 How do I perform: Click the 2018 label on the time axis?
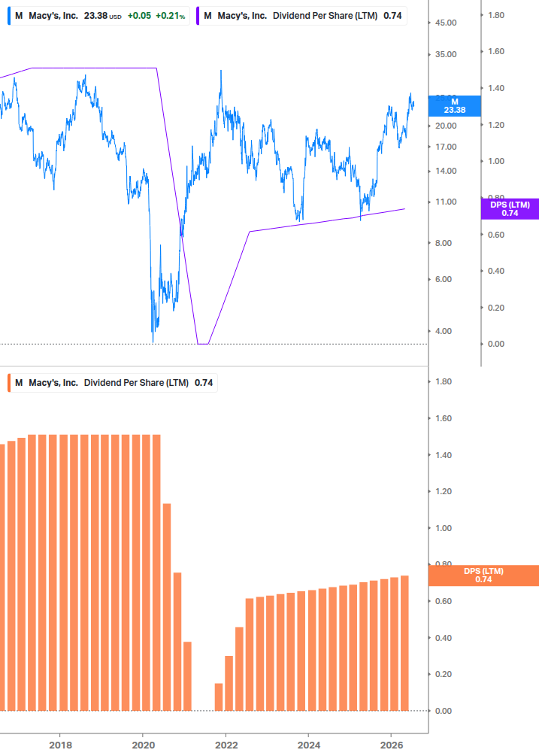(x=60, y=745)
